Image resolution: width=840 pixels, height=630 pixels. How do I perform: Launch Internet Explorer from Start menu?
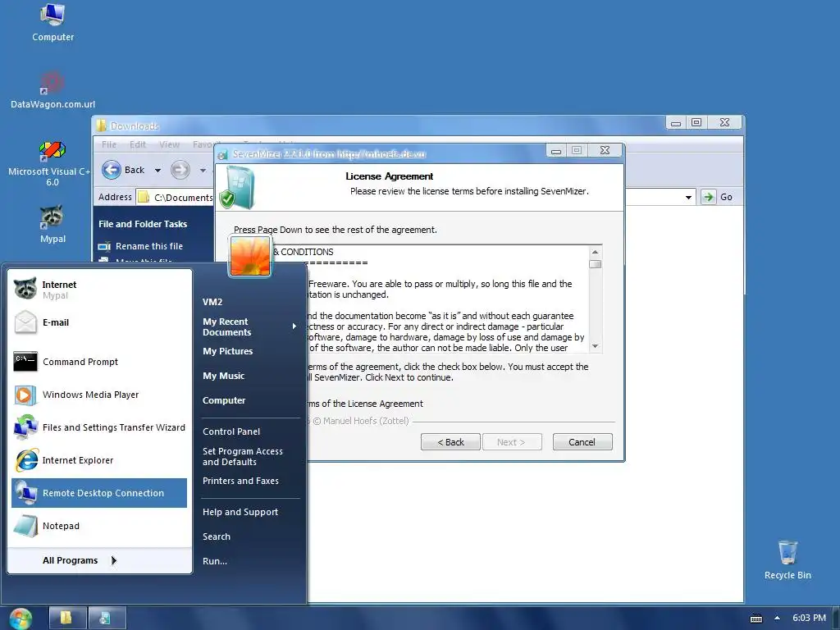click(x=99, y=460)
